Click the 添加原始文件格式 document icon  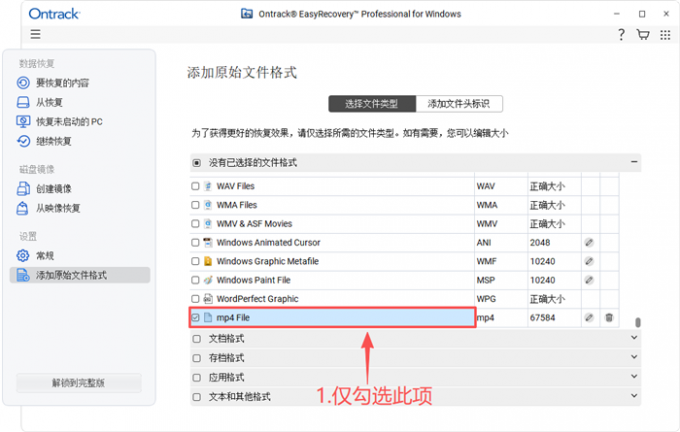[23, 275]
